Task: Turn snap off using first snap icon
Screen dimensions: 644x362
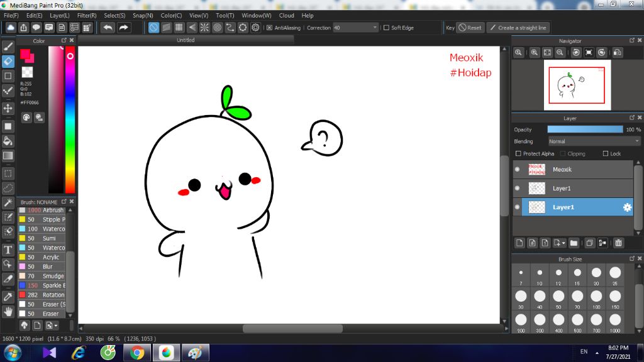Action: [x=153, y=28]
